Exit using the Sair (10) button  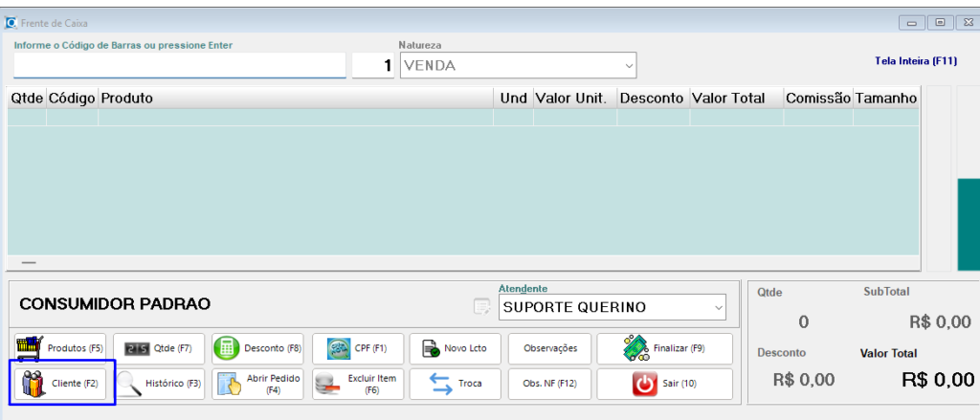click(664, 384)
